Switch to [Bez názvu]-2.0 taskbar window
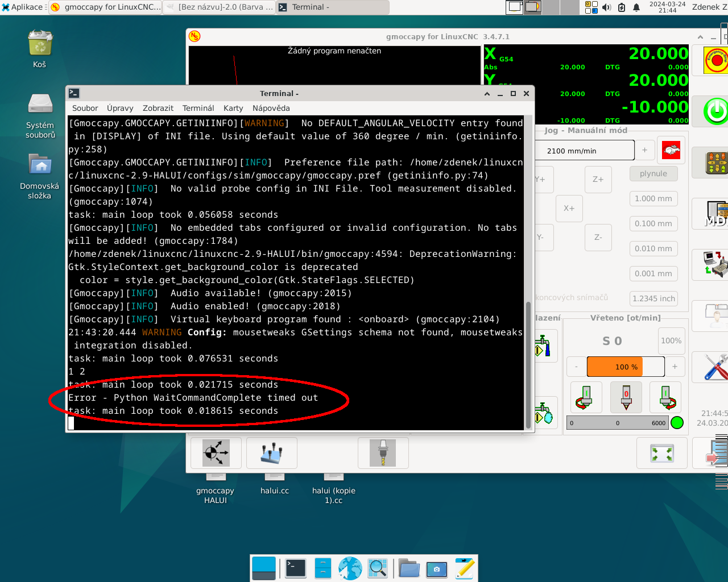 tap(219, 7)
